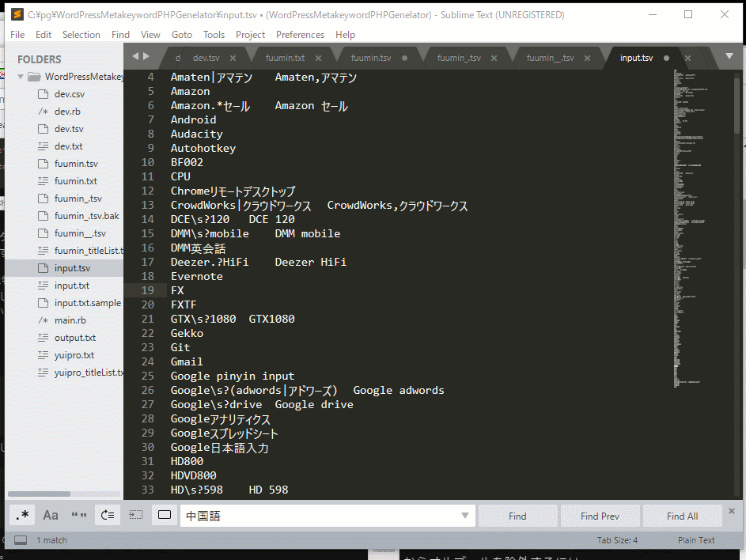Click the tab scroll left arrow
746x560 pixels.
pos(135,56)
